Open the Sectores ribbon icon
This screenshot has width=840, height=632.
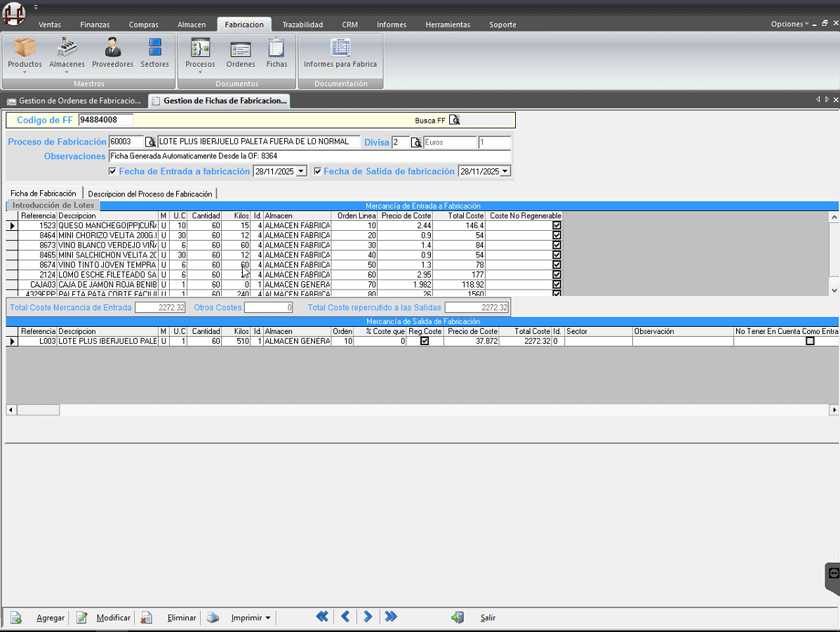tap(155, 48)
